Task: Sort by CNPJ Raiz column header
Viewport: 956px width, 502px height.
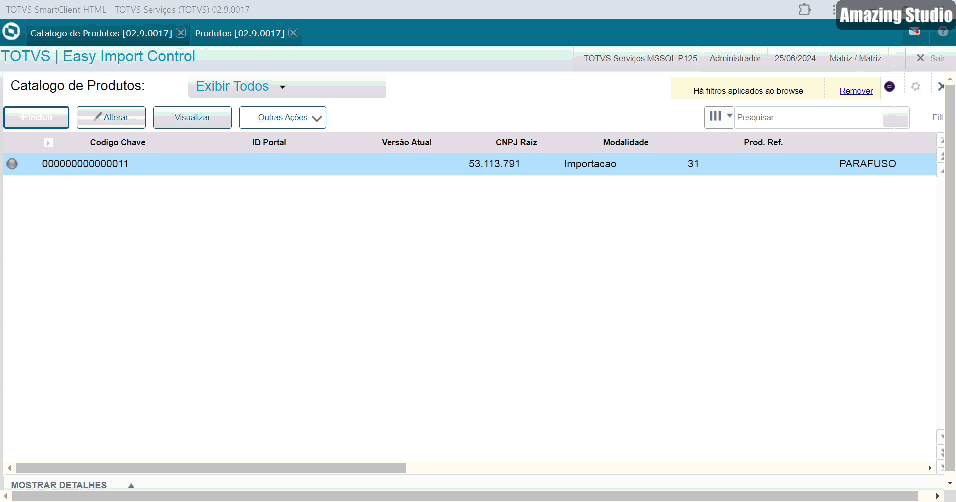Action: coord(516,142)
